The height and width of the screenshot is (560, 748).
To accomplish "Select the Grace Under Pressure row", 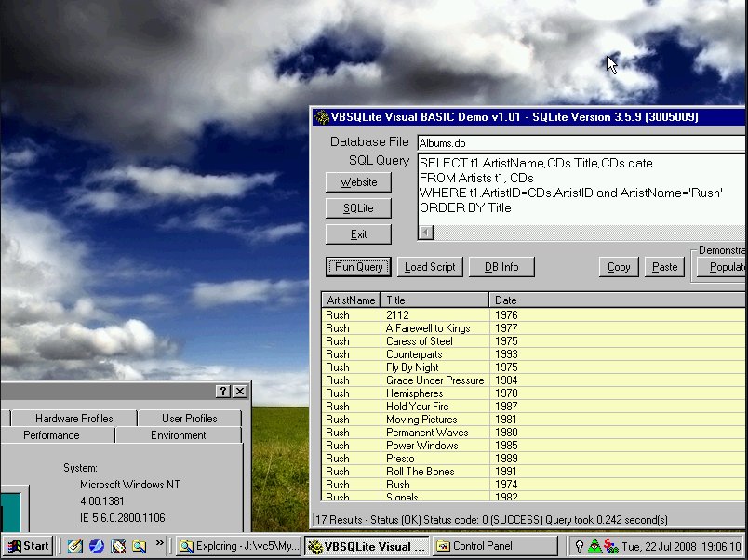I will pyautogui.click(x=533, y=380).
